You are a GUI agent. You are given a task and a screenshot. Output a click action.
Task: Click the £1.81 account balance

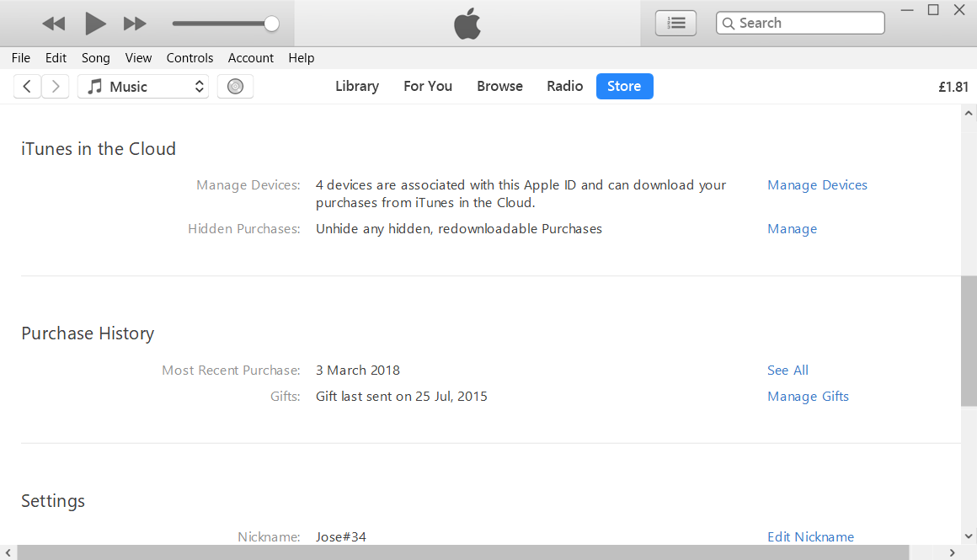[953, 87]
